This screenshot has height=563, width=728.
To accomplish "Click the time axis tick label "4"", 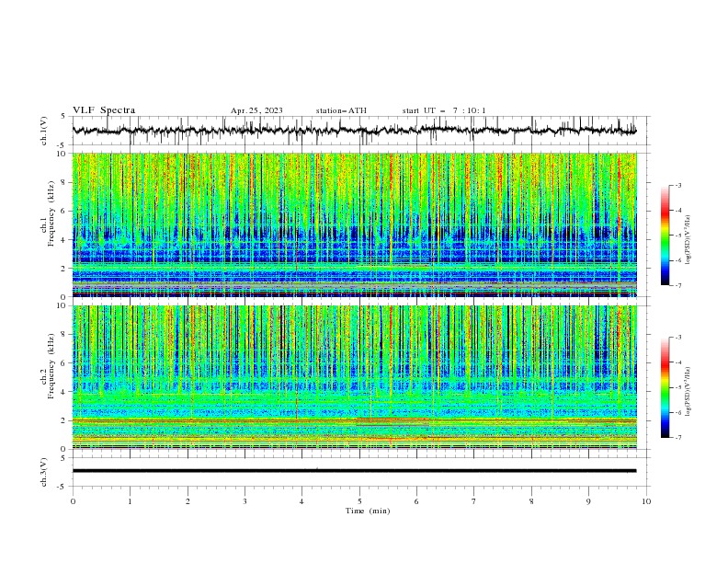I will (x=301, y=501).
